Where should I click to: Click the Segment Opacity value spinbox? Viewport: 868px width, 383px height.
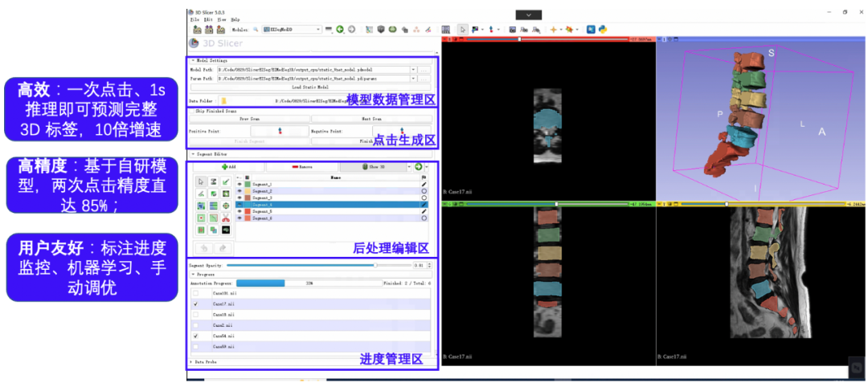pos(423,265)
